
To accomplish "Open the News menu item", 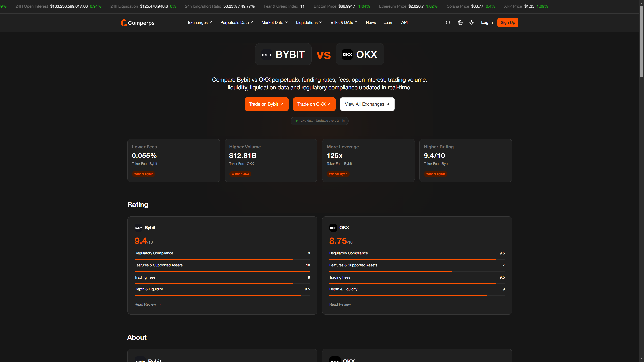I will pos(371,23).
